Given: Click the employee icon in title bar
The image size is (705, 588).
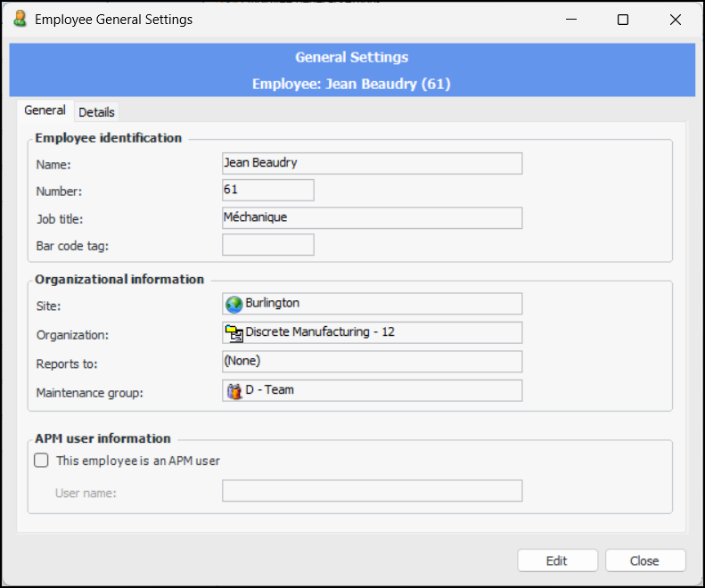Looking at the screenshot, I should click(x=20, y=19).
